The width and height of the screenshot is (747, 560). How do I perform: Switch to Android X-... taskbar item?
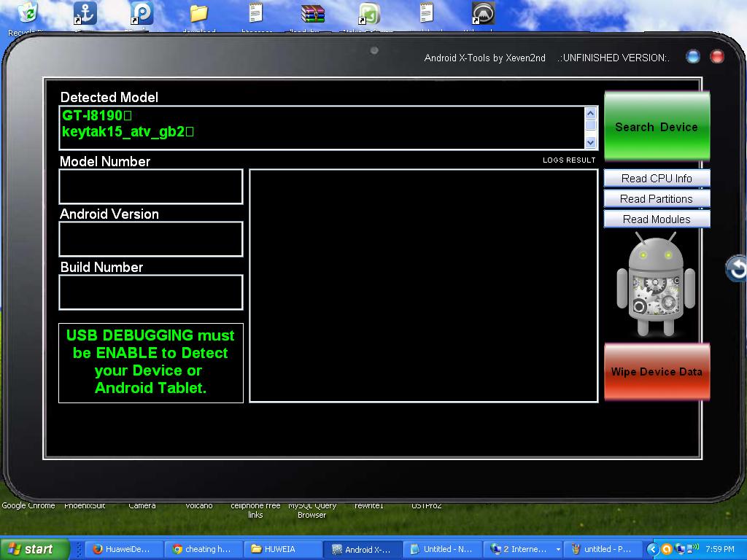coord(363,550)
